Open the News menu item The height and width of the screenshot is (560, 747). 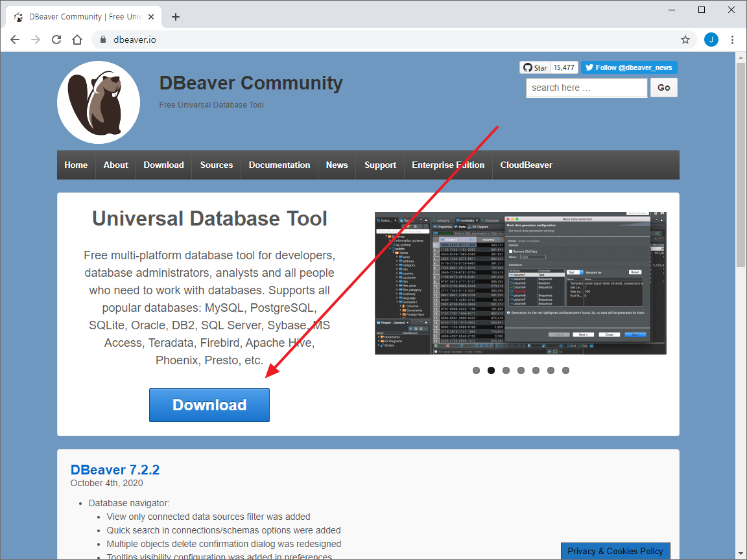(x=337, y=165)
